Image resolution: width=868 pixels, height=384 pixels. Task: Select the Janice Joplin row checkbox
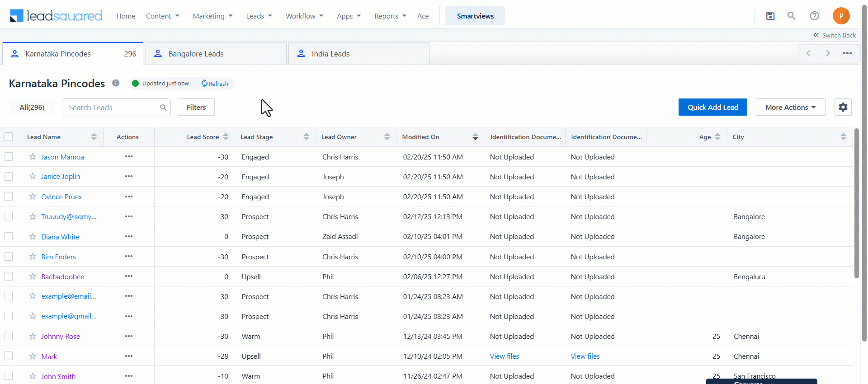click(9, 176)
